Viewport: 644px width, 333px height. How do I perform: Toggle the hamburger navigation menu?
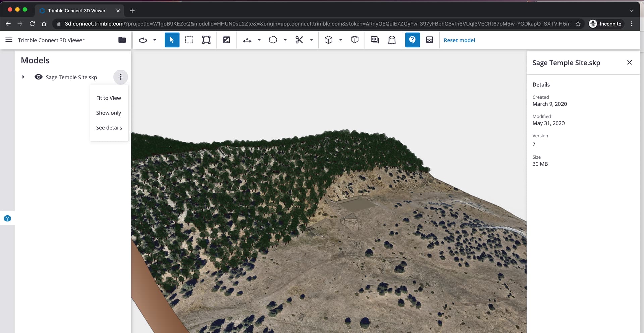pyautogui.click(x=9, y=40)
